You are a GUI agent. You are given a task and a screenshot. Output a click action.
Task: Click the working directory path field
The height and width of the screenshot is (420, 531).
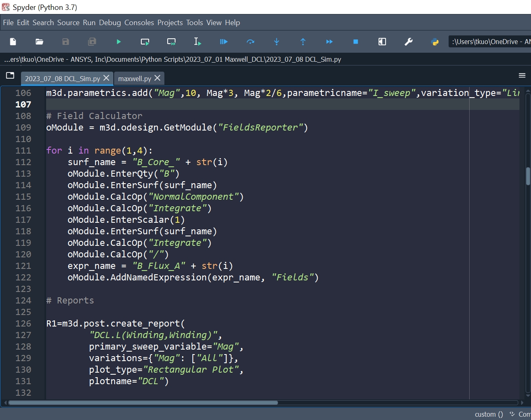tap(490, 42)
